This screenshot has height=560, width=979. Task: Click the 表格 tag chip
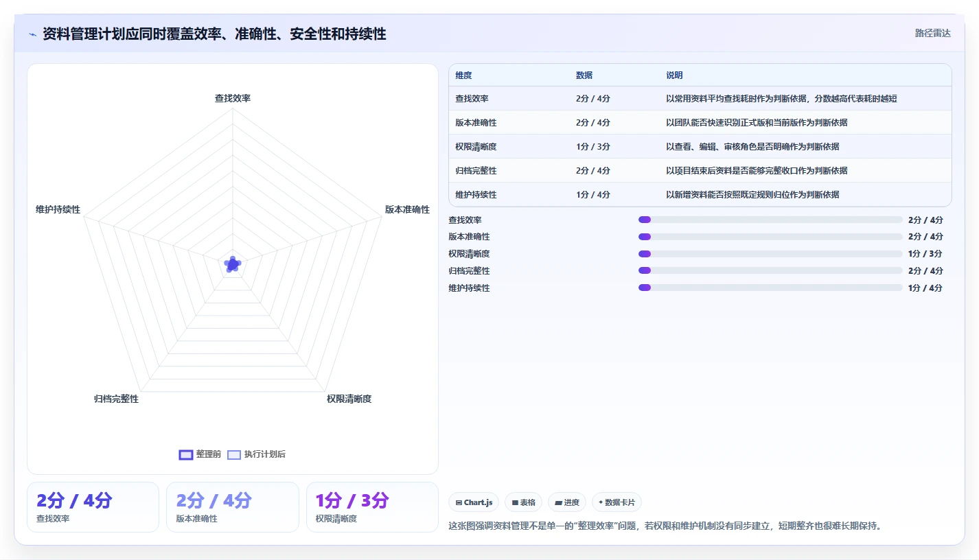coord(523,502)
